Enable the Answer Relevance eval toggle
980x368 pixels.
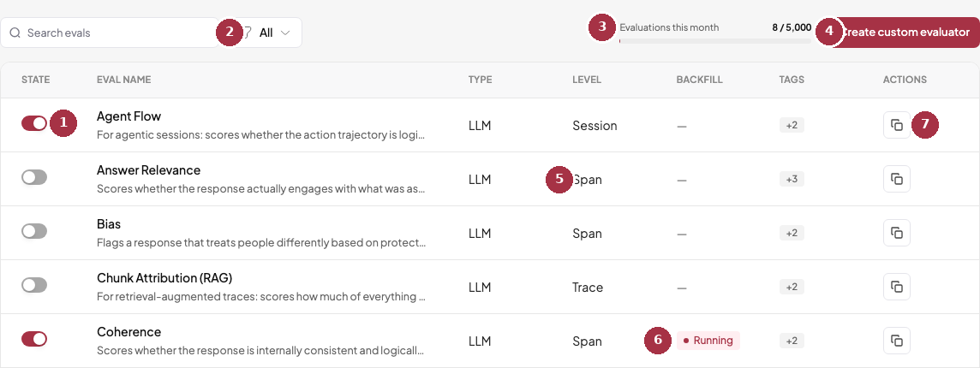(x=34, y=177)
